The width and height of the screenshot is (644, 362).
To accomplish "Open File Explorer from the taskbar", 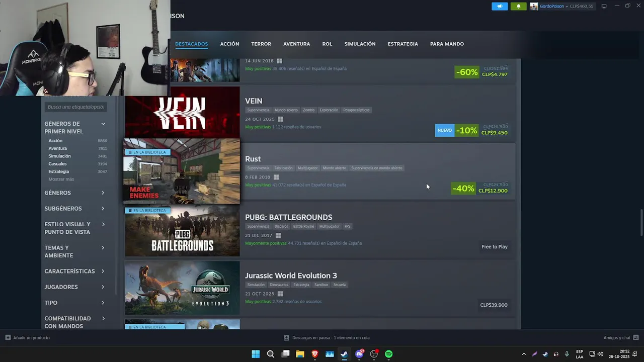I will (300, 354).
